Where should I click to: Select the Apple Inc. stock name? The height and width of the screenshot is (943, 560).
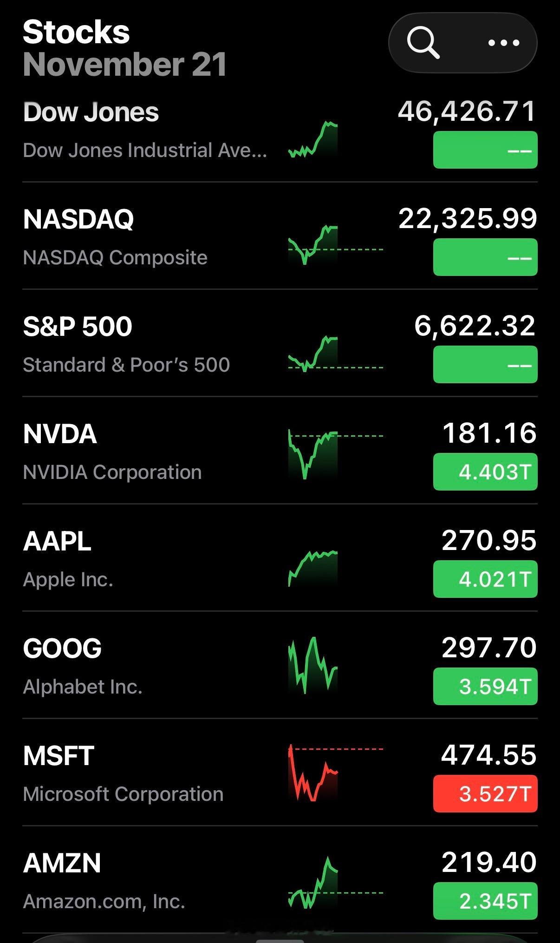(68, 580)
